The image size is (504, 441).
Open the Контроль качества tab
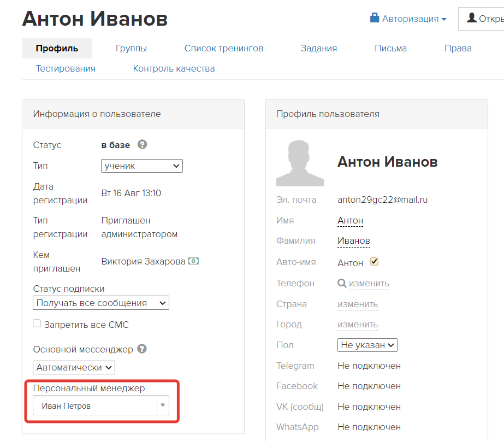(x=174, y=68)
